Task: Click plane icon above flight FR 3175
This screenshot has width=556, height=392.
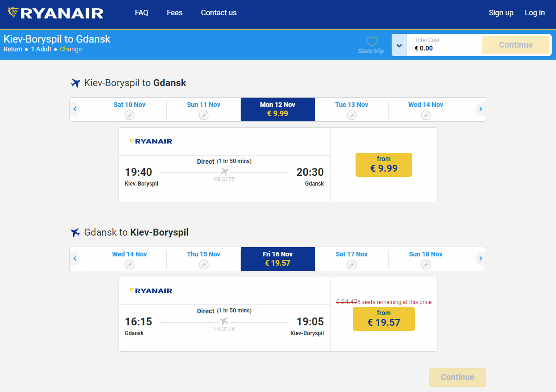Action: 224,172
